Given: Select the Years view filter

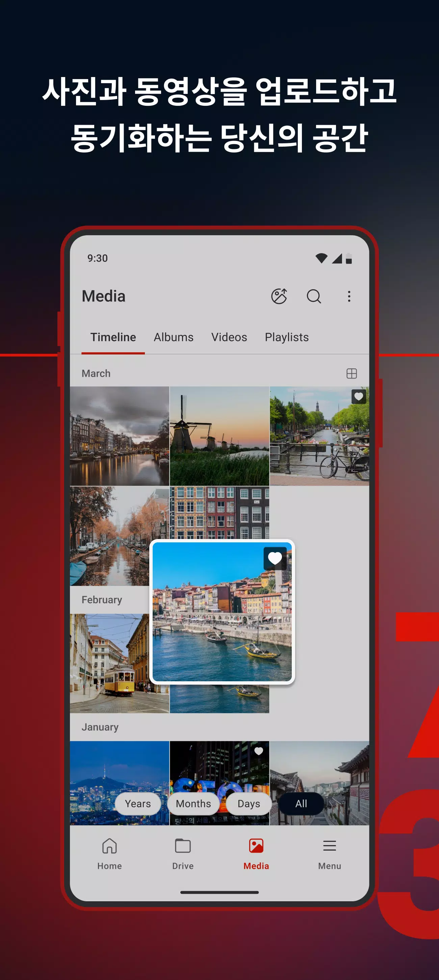Looking at the screenshot, I should (x=138, y=804).
